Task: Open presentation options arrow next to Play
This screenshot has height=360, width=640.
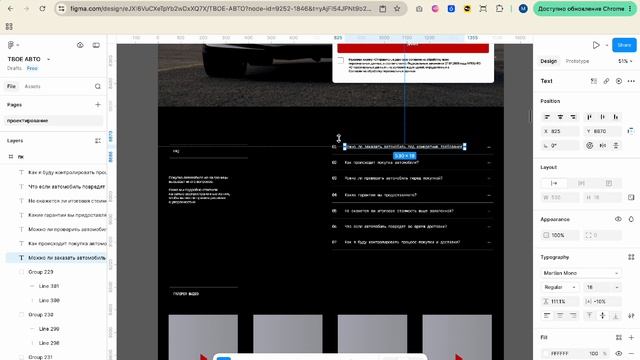Action: click(x=607, y=45)
